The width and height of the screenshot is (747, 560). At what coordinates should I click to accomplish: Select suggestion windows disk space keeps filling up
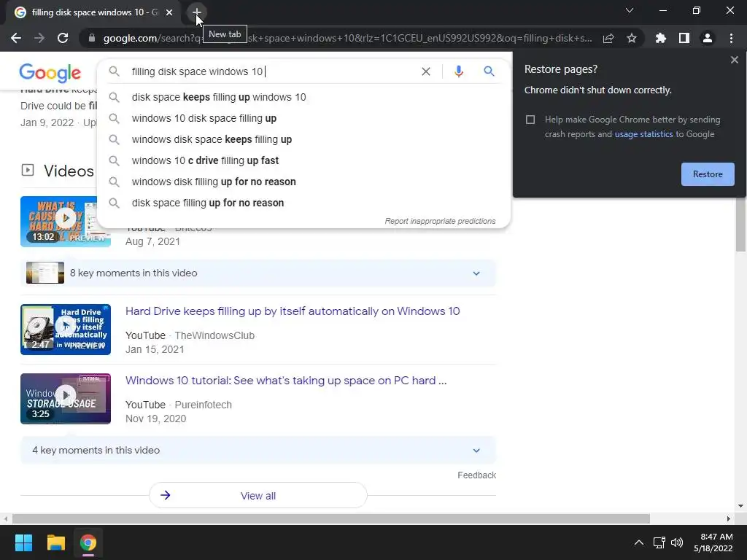tap(303, 139)
